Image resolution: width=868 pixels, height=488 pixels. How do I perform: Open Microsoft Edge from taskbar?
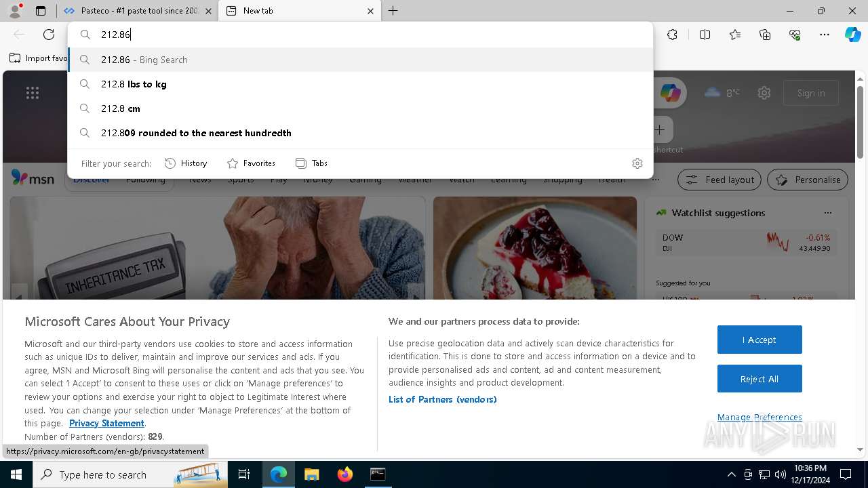click(x=279, y=474)
